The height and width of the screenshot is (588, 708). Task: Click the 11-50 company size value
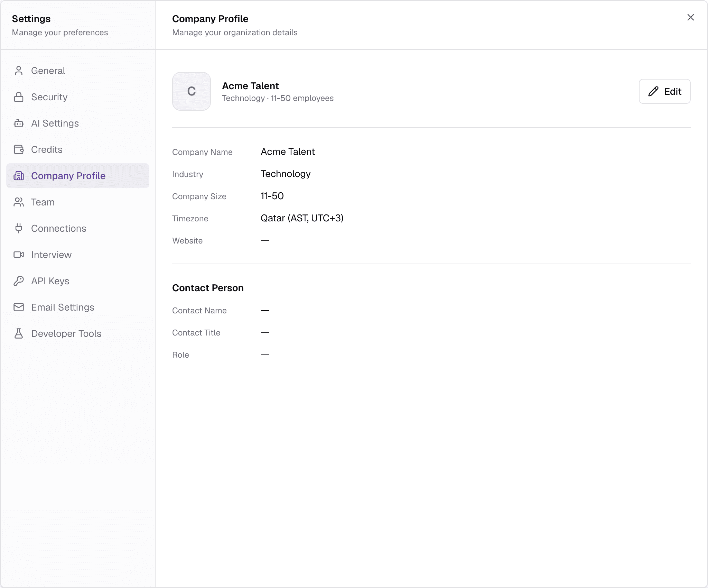(272, 196)
